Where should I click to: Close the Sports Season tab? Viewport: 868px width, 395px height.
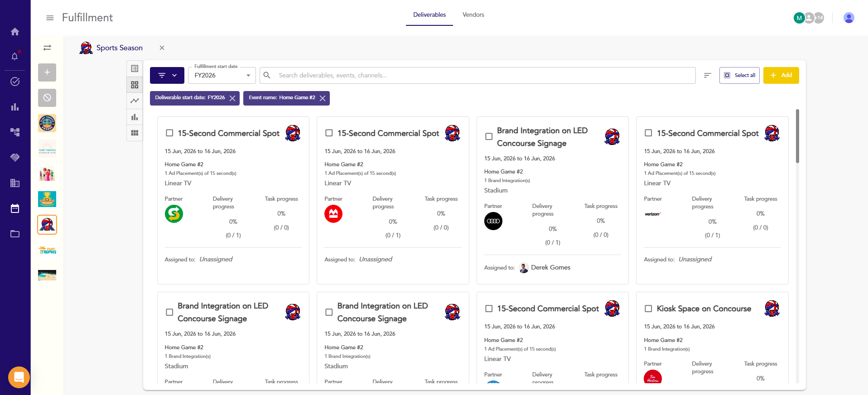point(162,48)
